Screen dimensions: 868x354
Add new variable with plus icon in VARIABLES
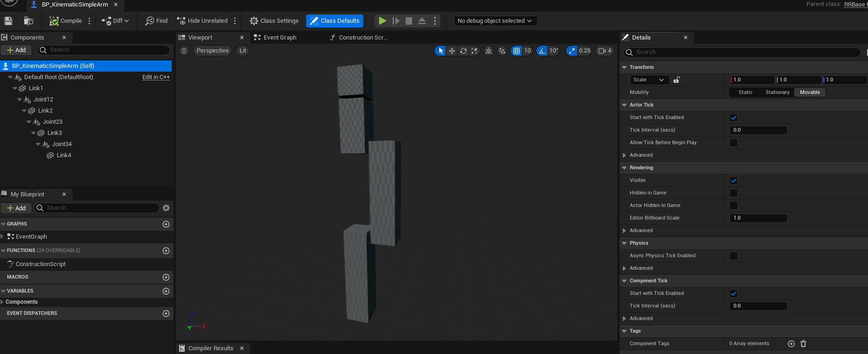(x=166, y=291)
